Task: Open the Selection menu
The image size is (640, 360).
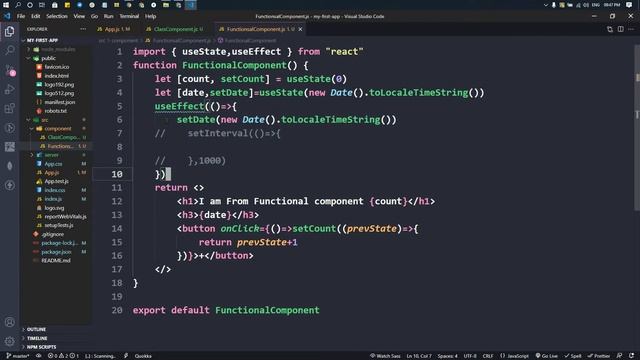Action: pyautogui.click(x=57, y=16)
